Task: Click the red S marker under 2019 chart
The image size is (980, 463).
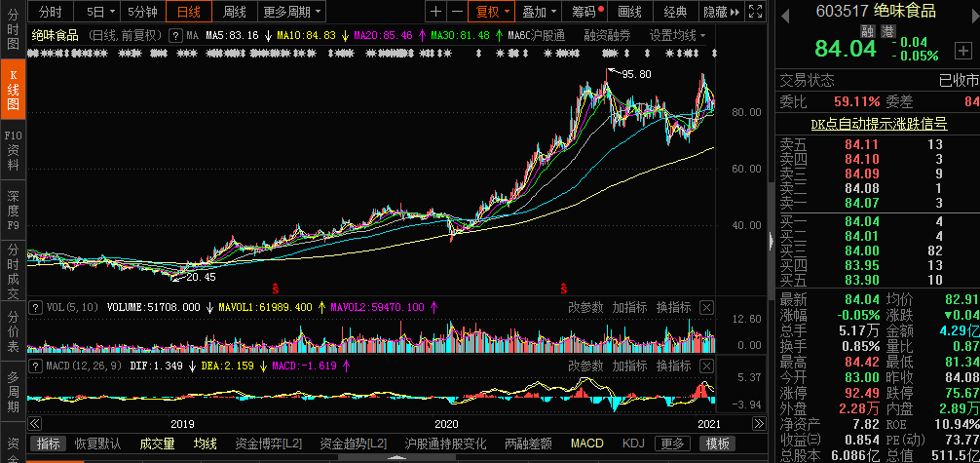Action: tap(276, 288)
